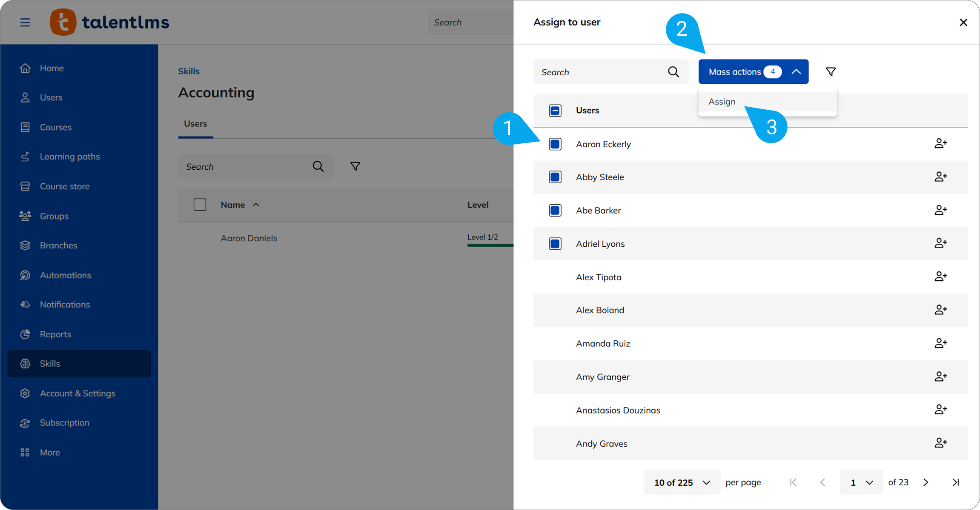Choose Assign from Mass actions menu
The image size is (980, 510).
(722, 102)
